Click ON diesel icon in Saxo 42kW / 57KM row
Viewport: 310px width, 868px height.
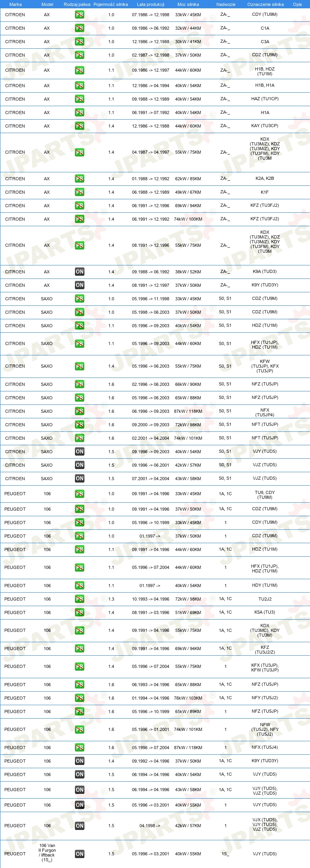[79, 465]
